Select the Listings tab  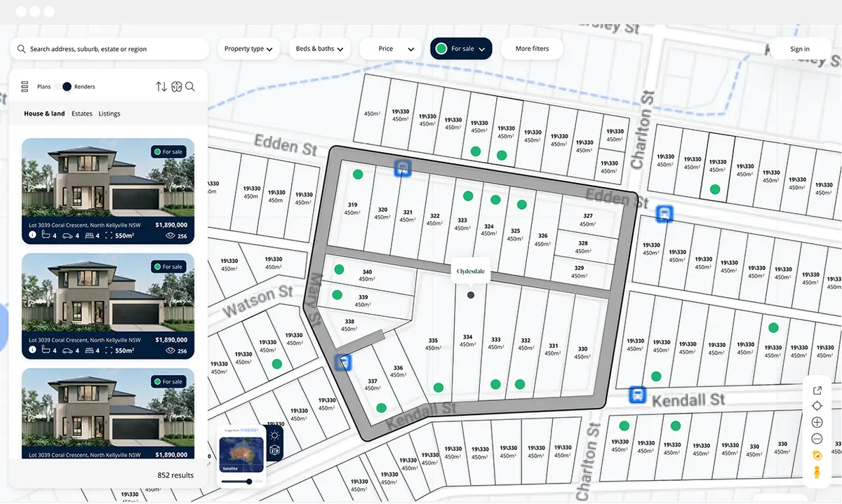point(109,113)
